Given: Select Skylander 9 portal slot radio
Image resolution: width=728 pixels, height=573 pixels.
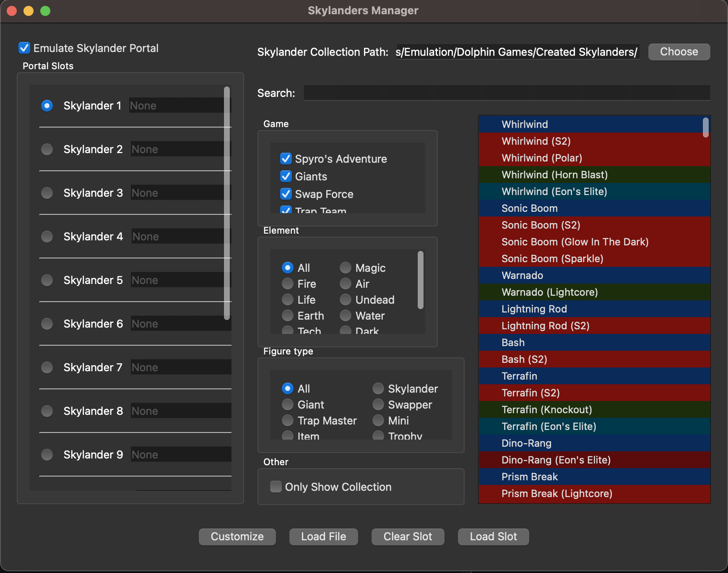Looking at the screenshot, I should coord(47,455).
